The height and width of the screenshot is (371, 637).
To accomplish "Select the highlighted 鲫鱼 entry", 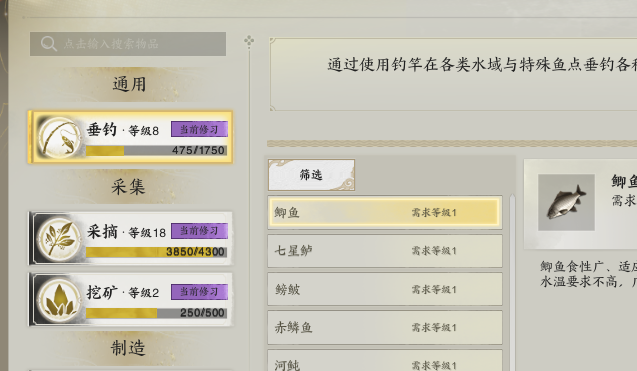I will click(385, 212).
